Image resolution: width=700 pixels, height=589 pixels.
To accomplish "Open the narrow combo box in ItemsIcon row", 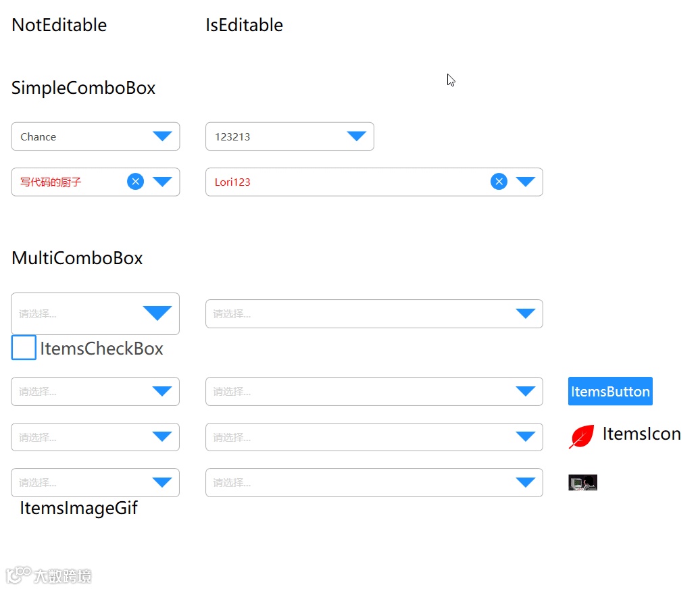I will click(x=162, y=437).
